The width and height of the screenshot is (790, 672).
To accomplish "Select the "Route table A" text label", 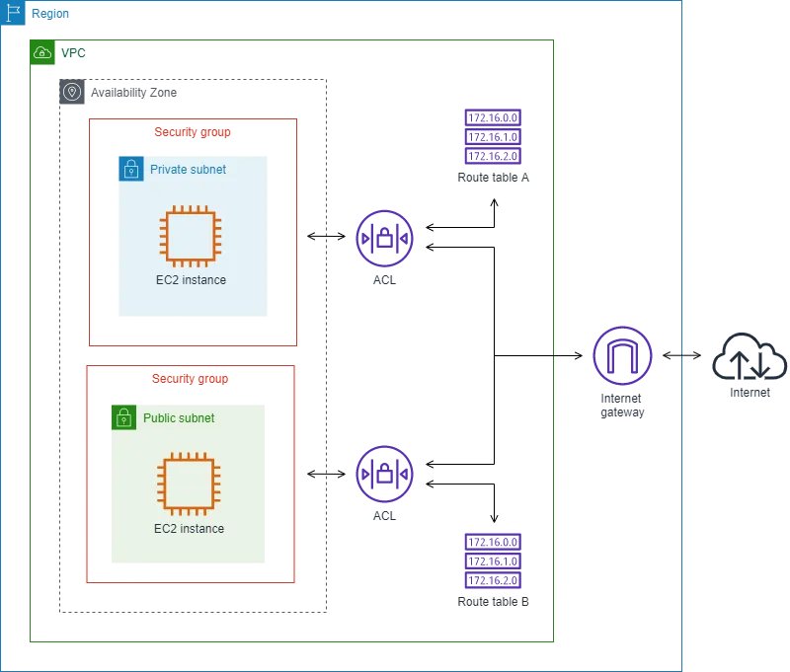I will 492,179.
